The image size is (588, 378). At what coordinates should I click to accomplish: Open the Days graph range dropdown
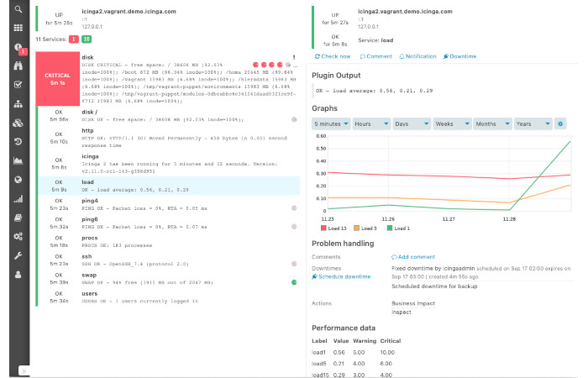[x=412, y=123]
